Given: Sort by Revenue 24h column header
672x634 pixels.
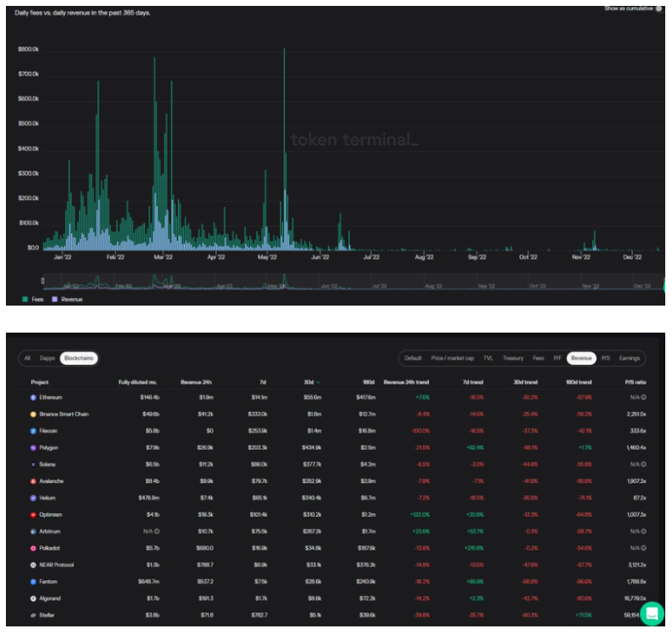Looking at the screenshot, I should [x=196, y=382].
